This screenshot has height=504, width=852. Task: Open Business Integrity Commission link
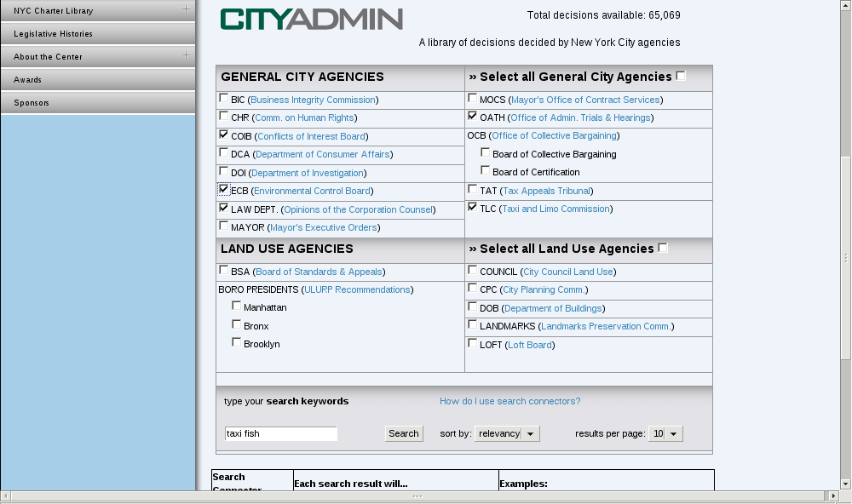[313, 100]
